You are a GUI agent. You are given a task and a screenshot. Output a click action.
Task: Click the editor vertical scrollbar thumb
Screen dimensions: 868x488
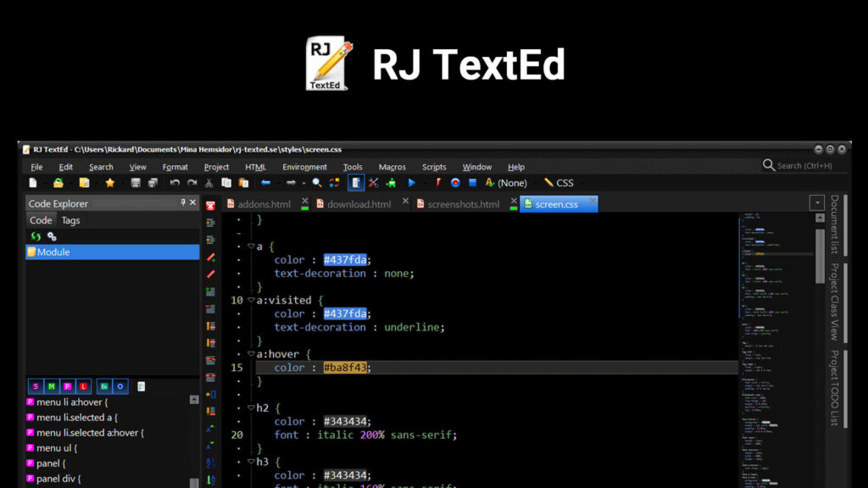coord(820,256)
